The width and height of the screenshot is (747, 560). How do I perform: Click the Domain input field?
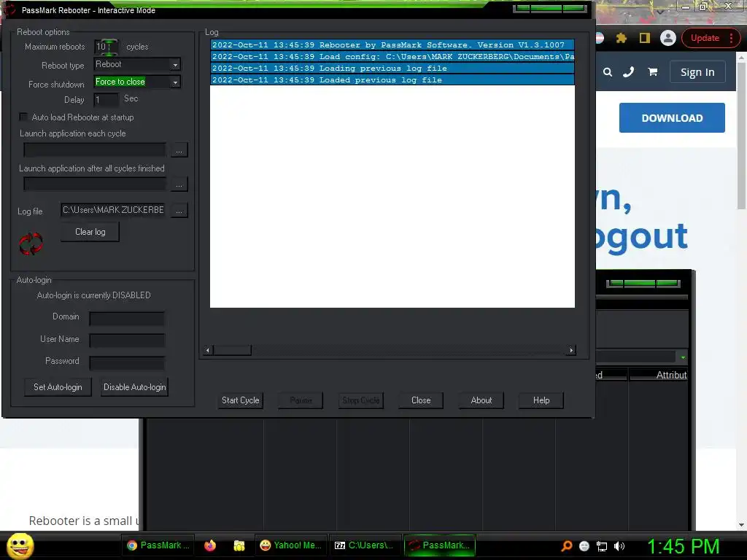click(x=127, y=318)
